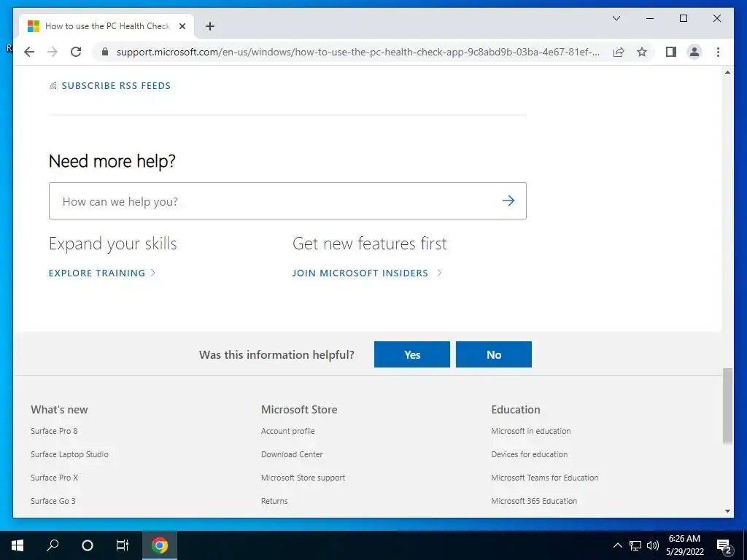747x560 pixels.
Task: Open Microsoft Teams for Education link
Action: pyautogui.click(x=544, y=478)
